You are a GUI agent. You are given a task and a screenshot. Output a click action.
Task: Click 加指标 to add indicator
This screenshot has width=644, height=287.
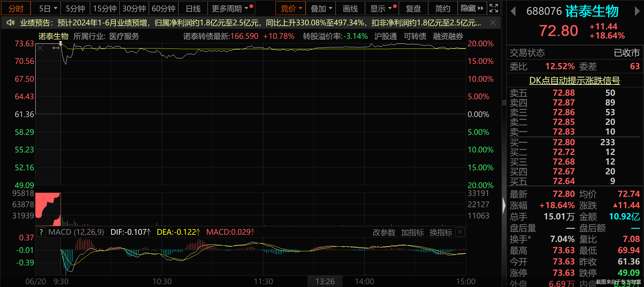[413, 233]
